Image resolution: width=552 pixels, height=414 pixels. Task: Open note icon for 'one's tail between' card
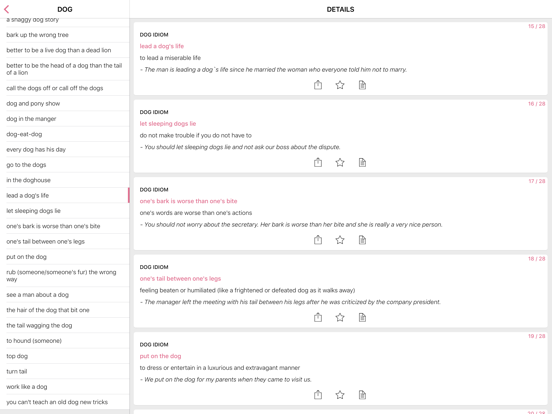coord(362,317)
